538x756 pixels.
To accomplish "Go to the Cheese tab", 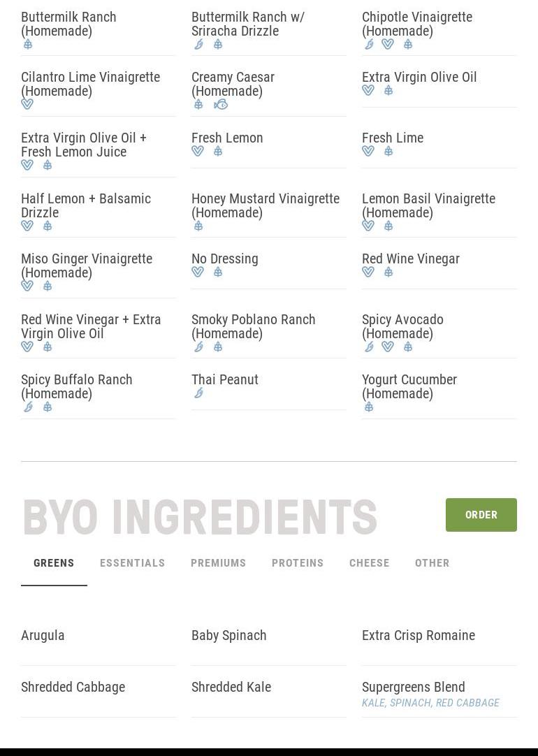I will (x=369, y=563).
